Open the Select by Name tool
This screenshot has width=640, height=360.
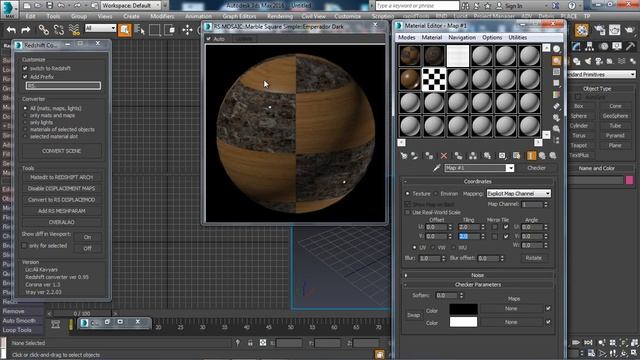pyautogui.click(x=140, y=30)
